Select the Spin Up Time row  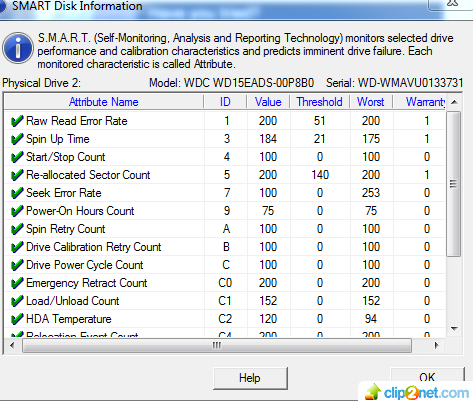(225, 139)
